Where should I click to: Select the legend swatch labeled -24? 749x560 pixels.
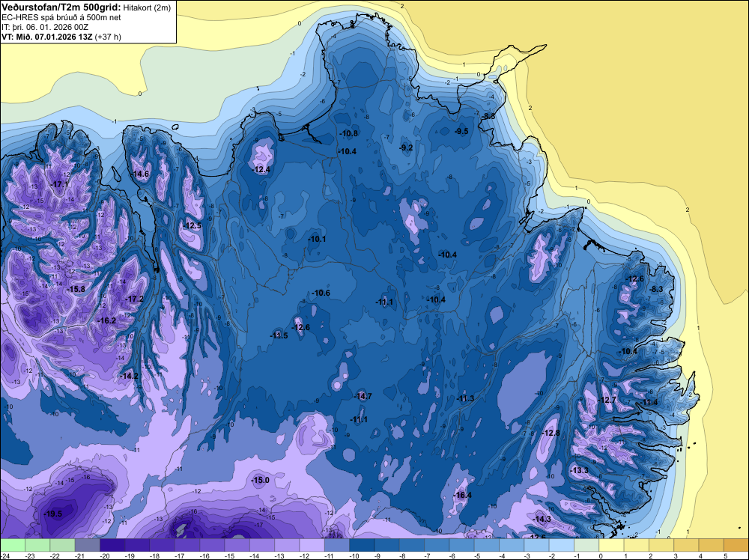[x=13, y=546]
